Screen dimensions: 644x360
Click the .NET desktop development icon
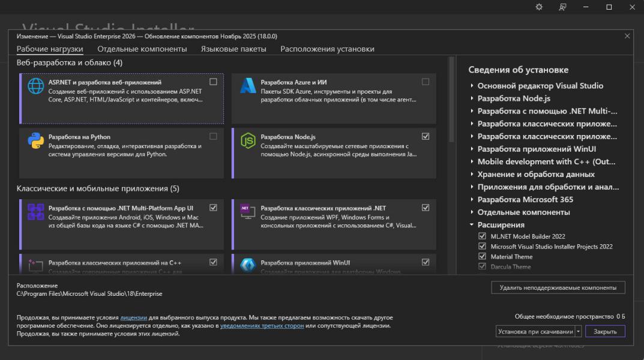pos(248,212)
